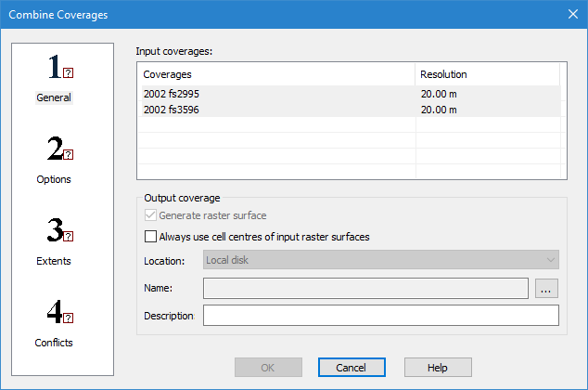The height and width of the screenshot is (390, 588).
Task: Click the browse ellipsis button beside Name
Action: click(x=546, y=289)
